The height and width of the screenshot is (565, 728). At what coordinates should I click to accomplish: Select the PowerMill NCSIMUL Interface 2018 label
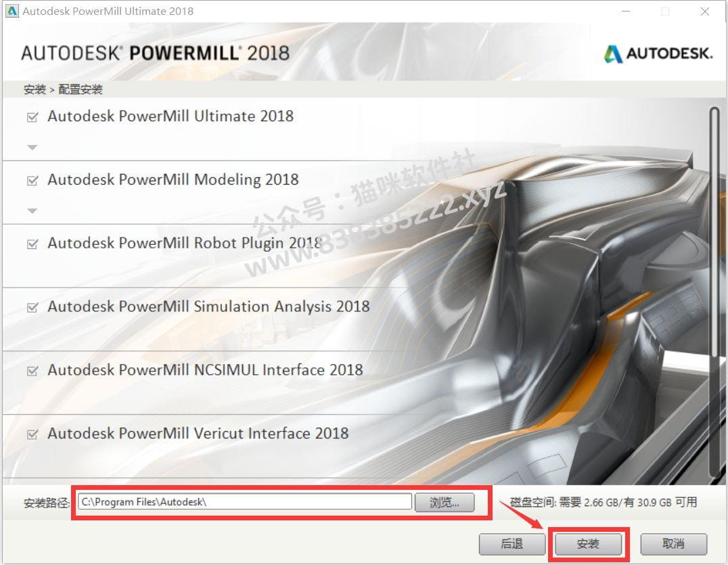pyautogui.click(x=205, y=370)
